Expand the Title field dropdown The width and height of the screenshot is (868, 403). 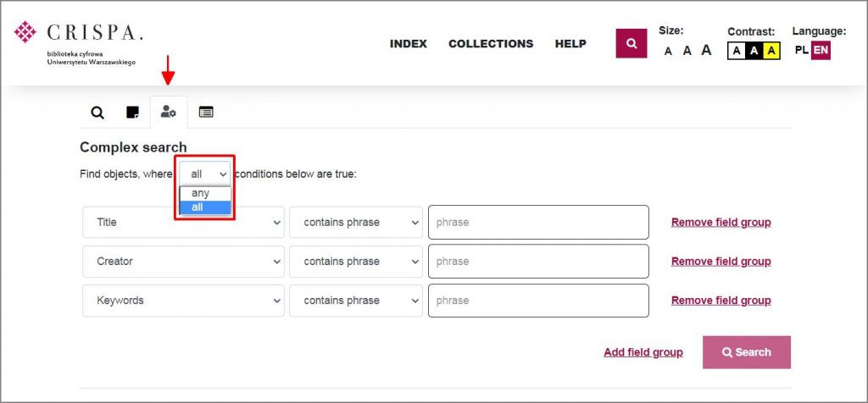point(183,223)
